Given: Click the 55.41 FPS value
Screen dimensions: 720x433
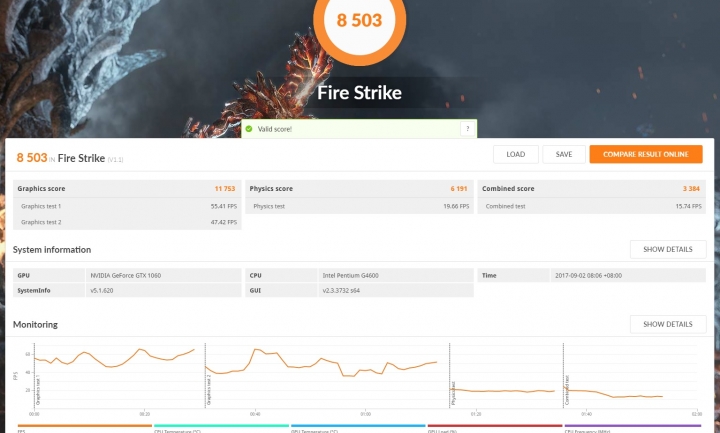Looking at the screenshot, I should tap(224, 207).
